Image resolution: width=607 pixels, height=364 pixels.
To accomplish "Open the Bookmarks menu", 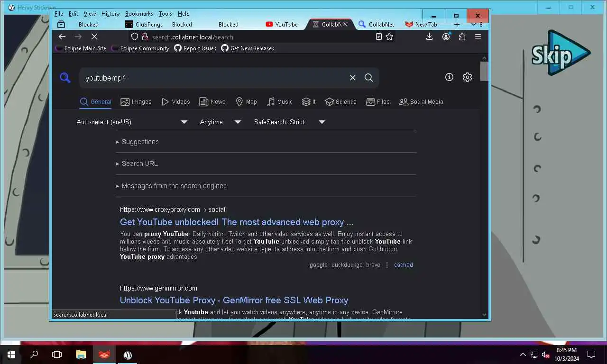I will (x=139, y=14).
